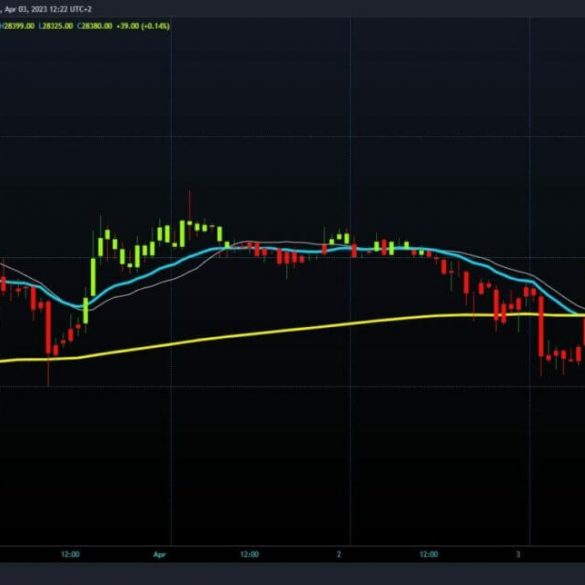Click the +39.00 (+0.14%) change readout
Screen dimensions: 585x585
pyautogui.click(x=143, y=26)
